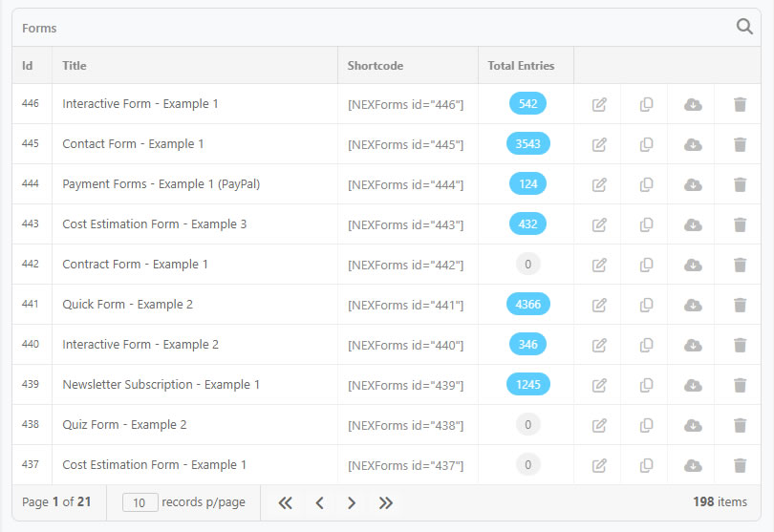Viewport: 774px width, 532px height.
Task: Export the Interactive Form - Example 1 form
Action: tap(693, 105)
